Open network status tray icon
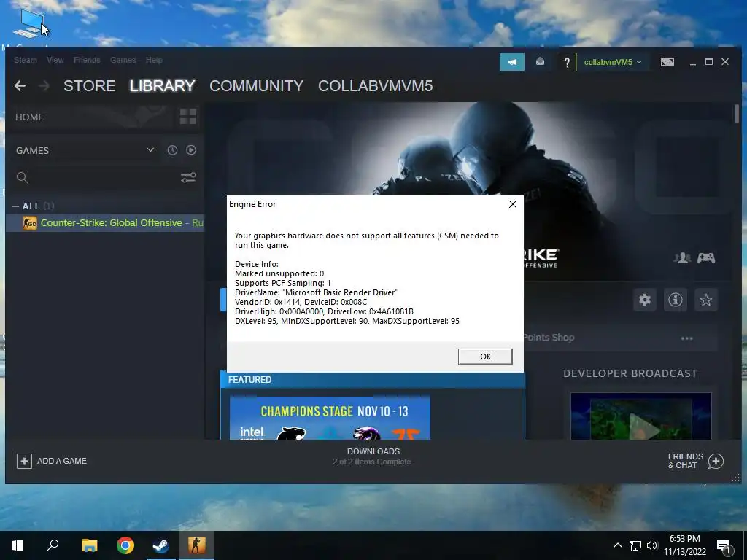Viewport: 747px width, 560px height. (635, 545)
